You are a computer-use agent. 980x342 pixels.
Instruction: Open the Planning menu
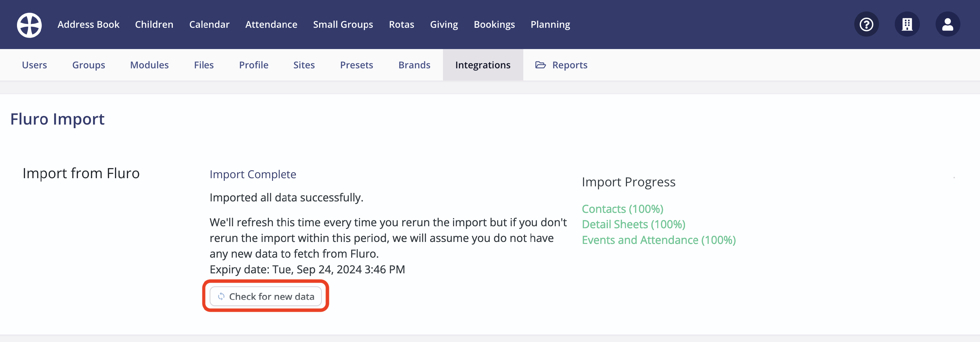coord(550,24)
